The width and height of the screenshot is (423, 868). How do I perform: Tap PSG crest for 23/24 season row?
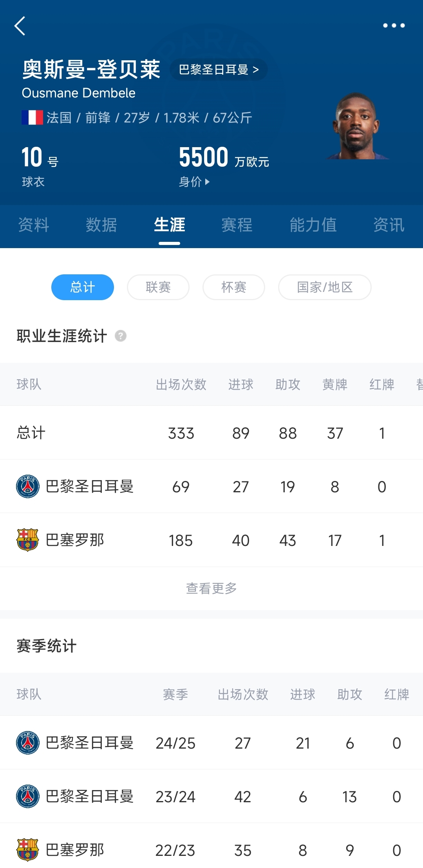28,796
